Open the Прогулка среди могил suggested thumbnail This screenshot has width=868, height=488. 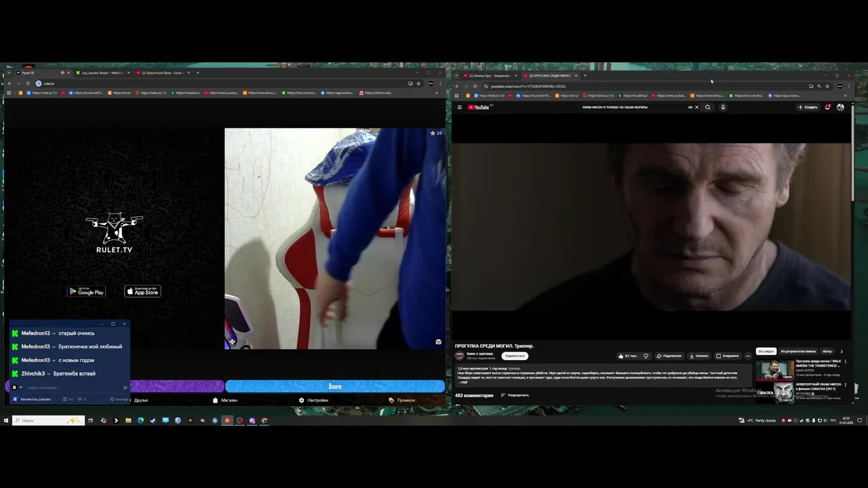[x=774, y=369]
